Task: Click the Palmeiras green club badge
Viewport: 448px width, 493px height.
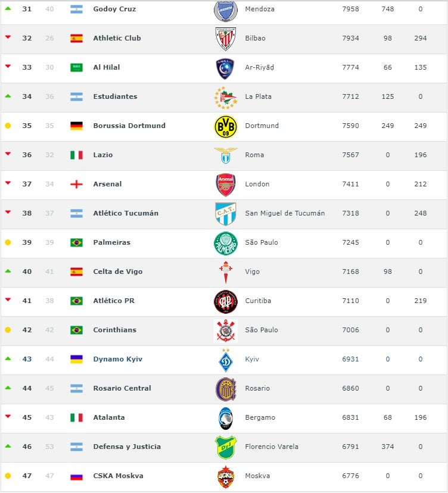Action: [x=225, y=243]
